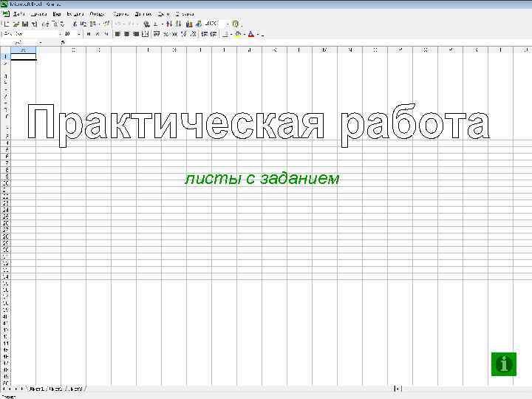The width and height of the screenshot is (532, 399).
Task: Apply font color with the red A
Action: coord(251,34)
